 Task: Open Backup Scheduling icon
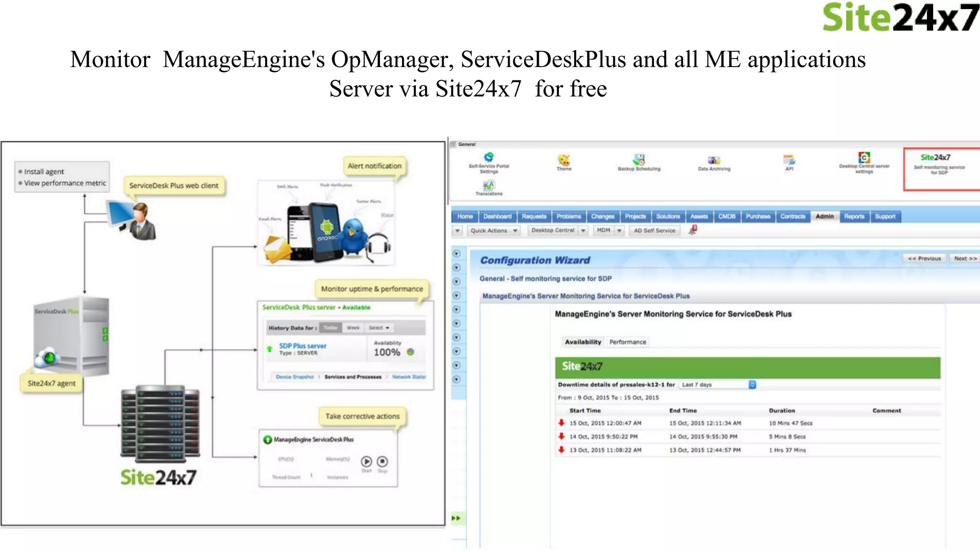click(639, 159)
